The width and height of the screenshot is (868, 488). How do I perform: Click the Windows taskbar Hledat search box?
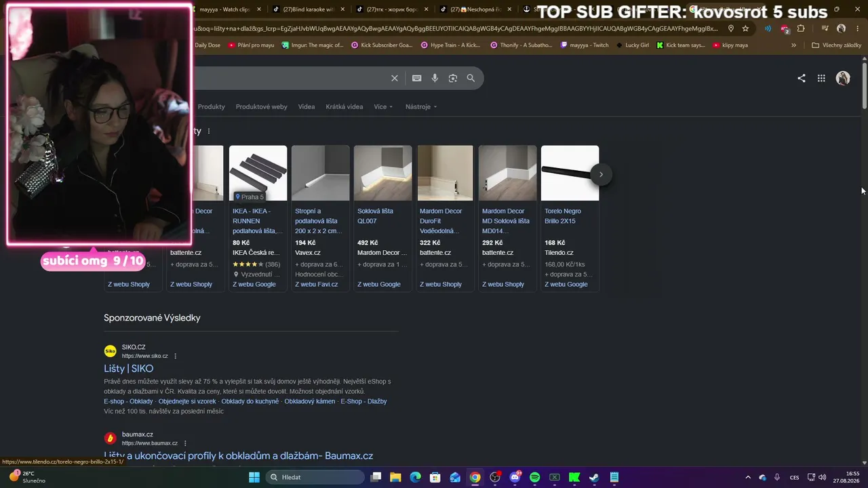[315, 477]
